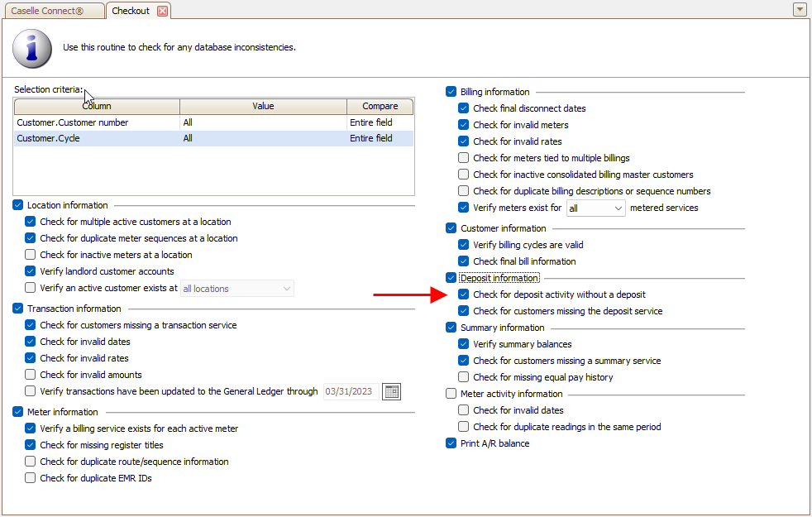This screenshot has width=812, height=517.
Task: Toggle Customer information checkbox
Action: tap(451, 228)
